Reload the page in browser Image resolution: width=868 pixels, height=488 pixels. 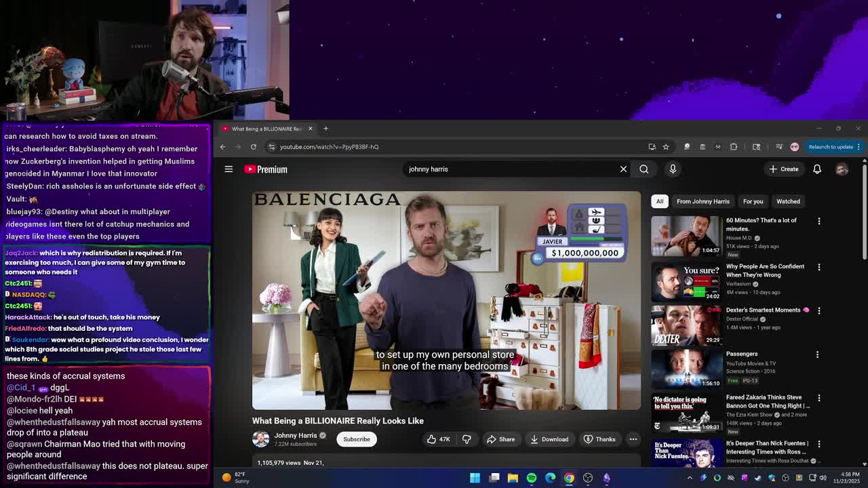254,147
